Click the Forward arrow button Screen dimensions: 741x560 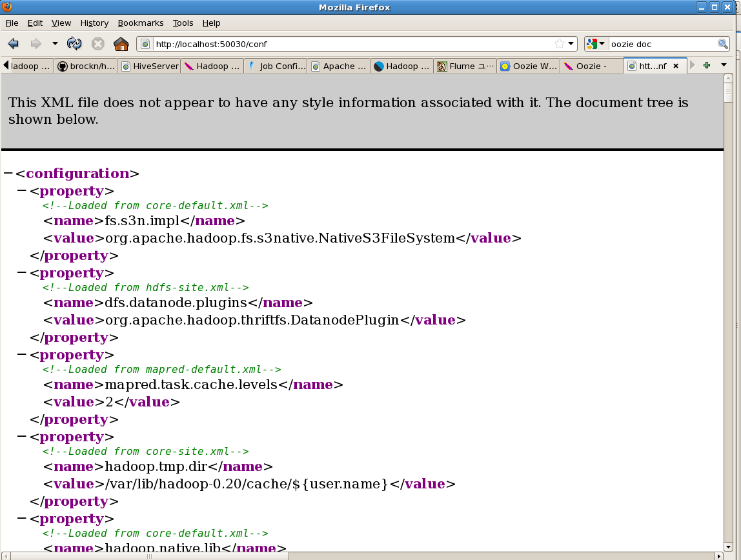(x=36, y=44)
